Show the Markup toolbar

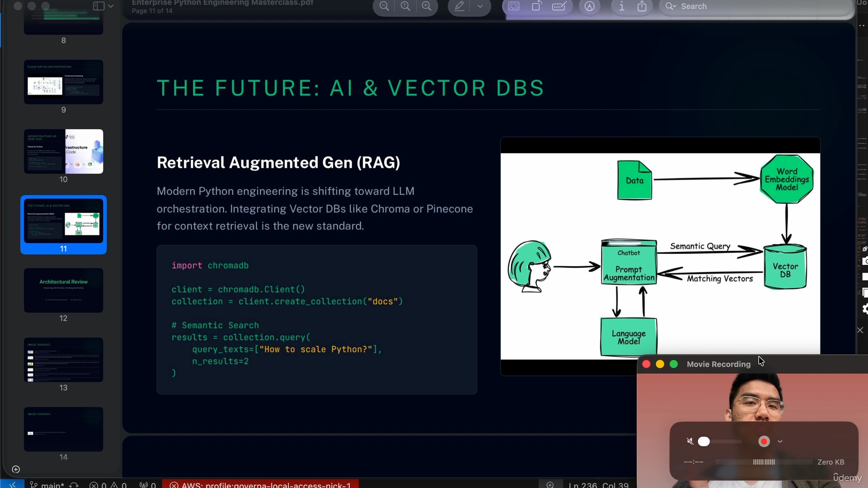(x=590, y=6)
